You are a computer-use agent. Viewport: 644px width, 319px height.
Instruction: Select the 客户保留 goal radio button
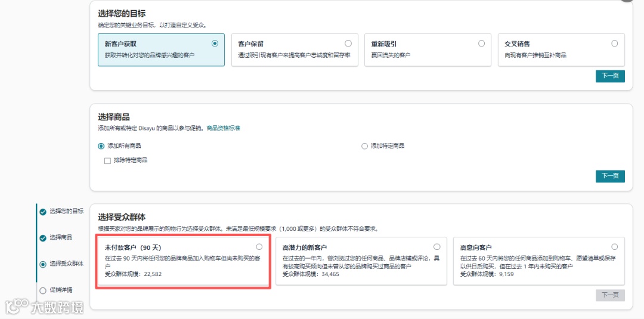click(x=348, y=44)
